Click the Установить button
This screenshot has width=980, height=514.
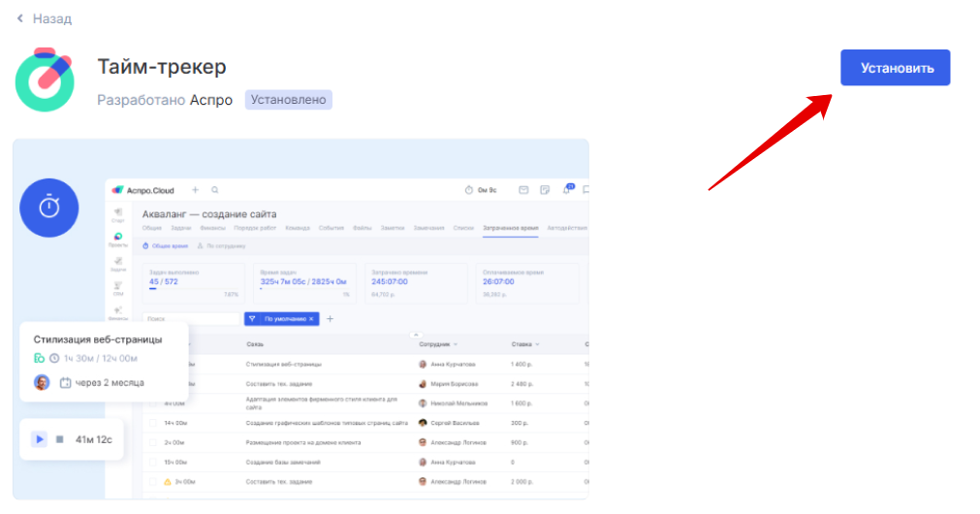pos(895,68)
